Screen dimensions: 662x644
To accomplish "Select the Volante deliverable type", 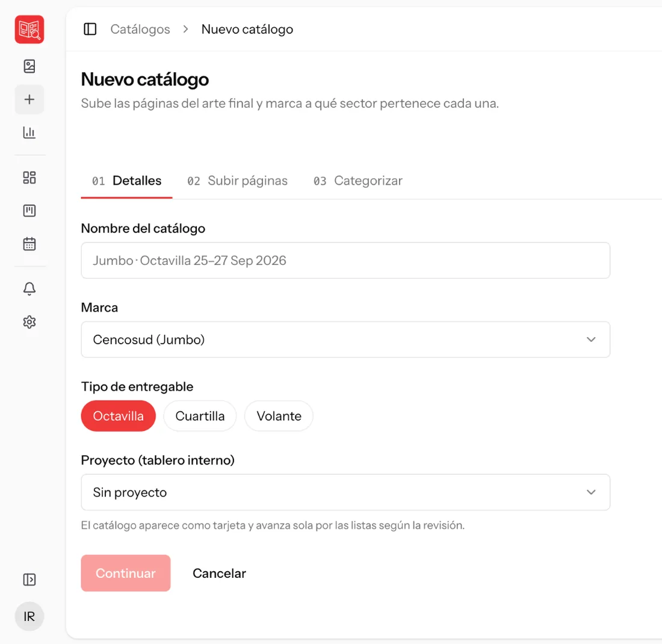I will tap(279, 416).
